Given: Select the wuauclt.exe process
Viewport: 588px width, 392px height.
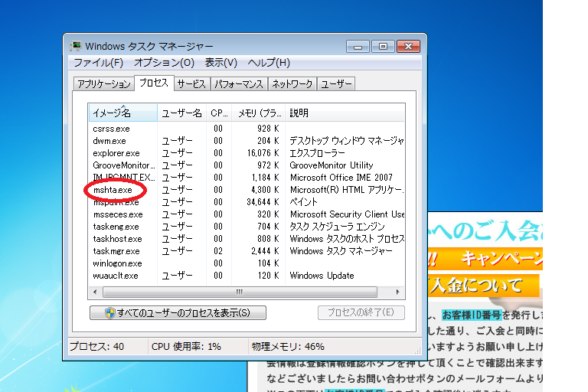Looking at the screenshot, I should coord(247,276).
